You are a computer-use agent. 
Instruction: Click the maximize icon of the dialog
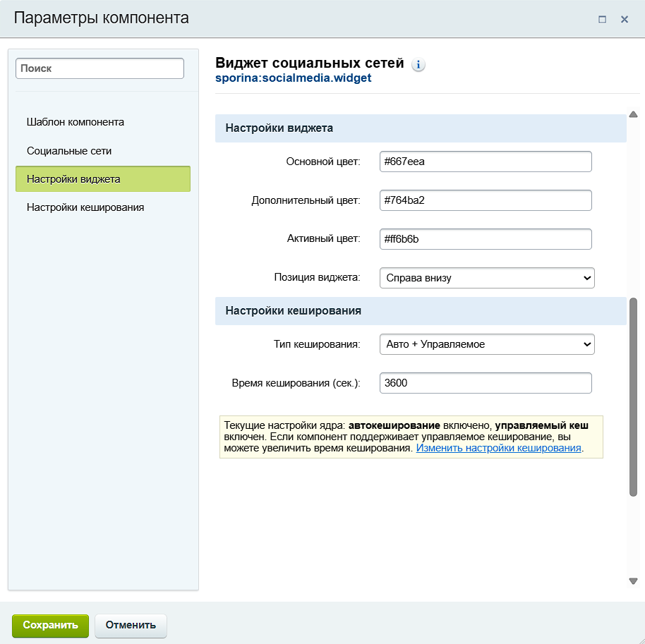tap(602, 20)
